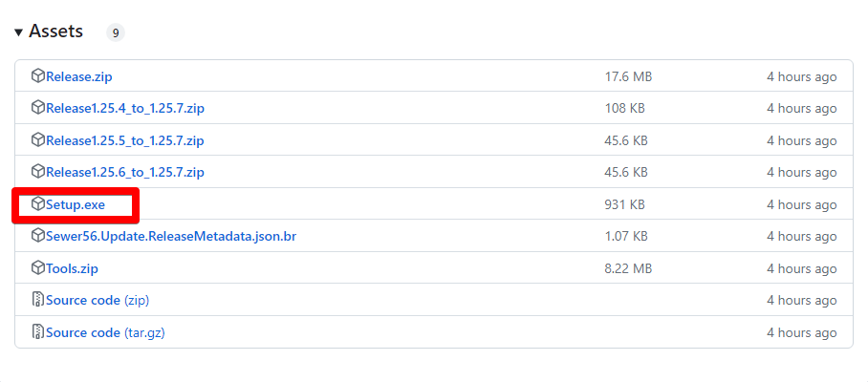
Task: Click the package icon beside Tools.zip
Action: (38, 268)
